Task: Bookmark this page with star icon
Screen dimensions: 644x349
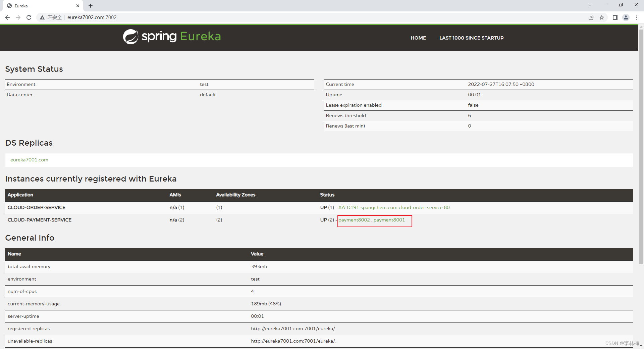Action: pos(602,17)
